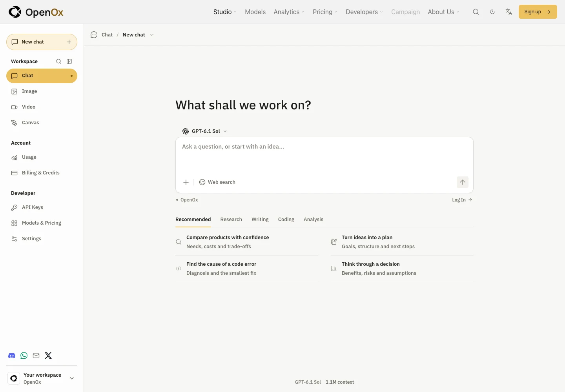The image size is (565, 392).
Task: Expand the GPT-6.1 Sol model selector
Action: [x=204, y=131]
